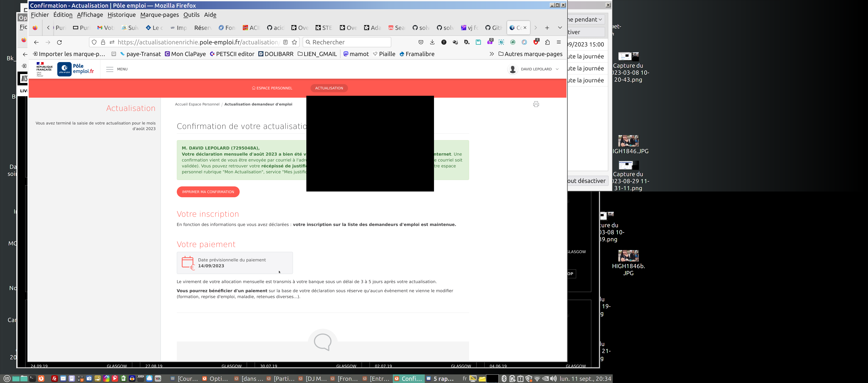
Task: Show more bookmarks with the chevron
Action: tap(492, 54)
